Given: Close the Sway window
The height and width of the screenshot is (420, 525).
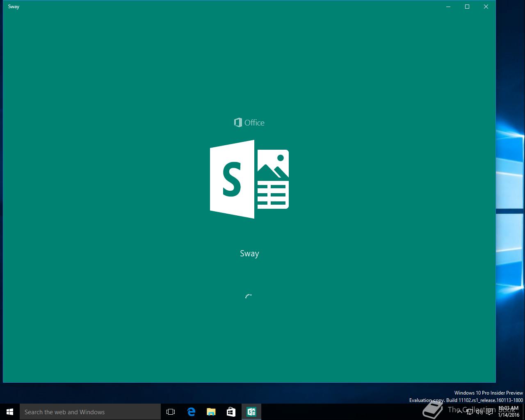Looking at the screenshot, I should click(486, 7).
